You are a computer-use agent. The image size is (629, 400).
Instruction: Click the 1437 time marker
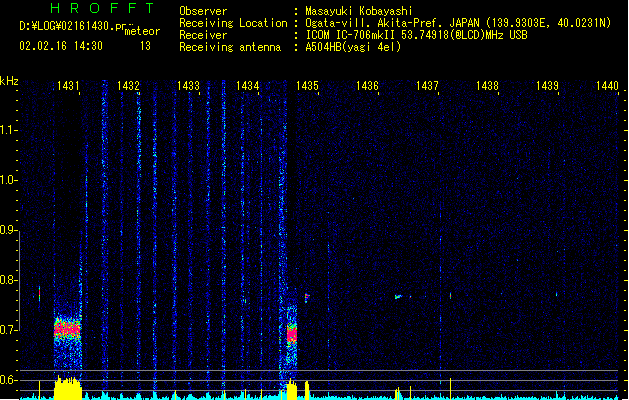tap(427, 86)
